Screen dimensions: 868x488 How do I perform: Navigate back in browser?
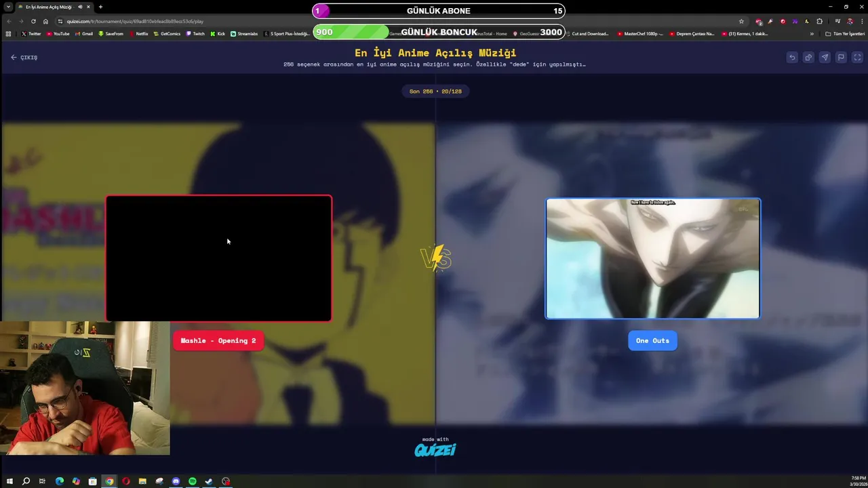pyautogui.click(x=9, y=21)
